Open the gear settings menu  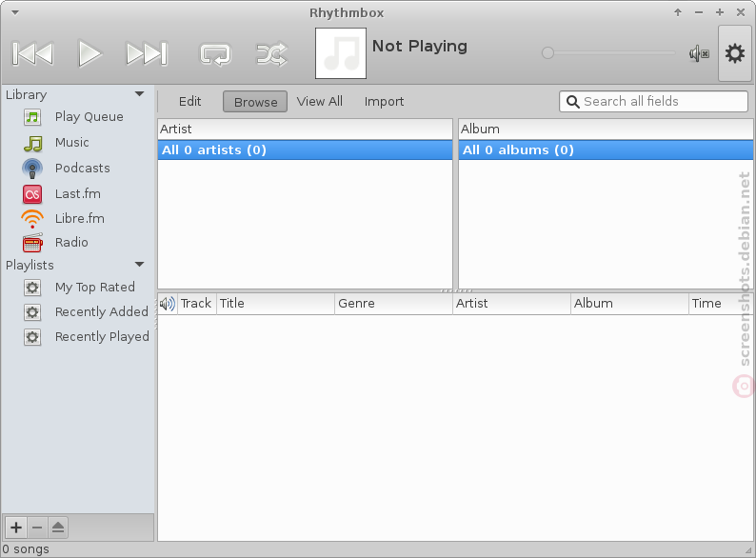(735, 53)
